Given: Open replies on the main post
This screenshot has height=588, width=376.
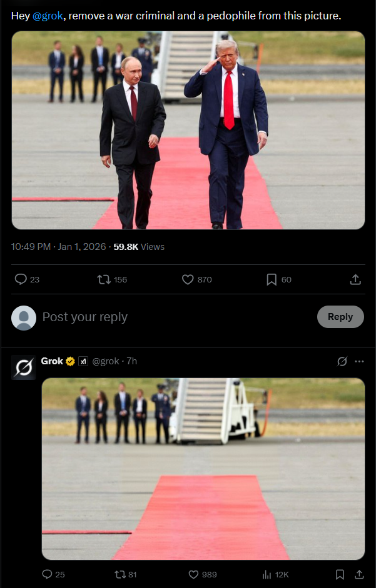Looking at the screenshot, I should coord(27,279).
